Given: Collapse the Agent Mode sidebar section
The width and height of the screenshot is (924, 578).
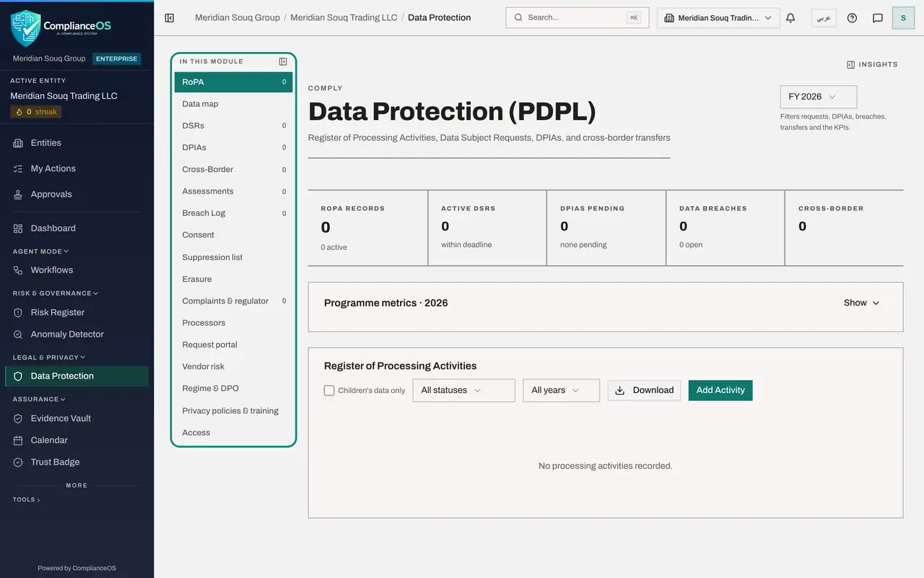Looking at the screenshot, I should [40, 251].
